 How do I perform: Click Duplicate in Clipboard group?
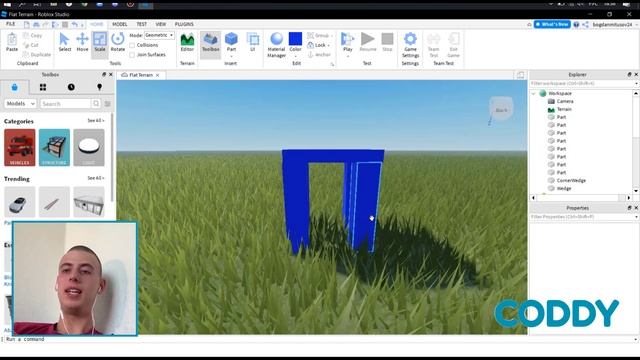[37, 54]
